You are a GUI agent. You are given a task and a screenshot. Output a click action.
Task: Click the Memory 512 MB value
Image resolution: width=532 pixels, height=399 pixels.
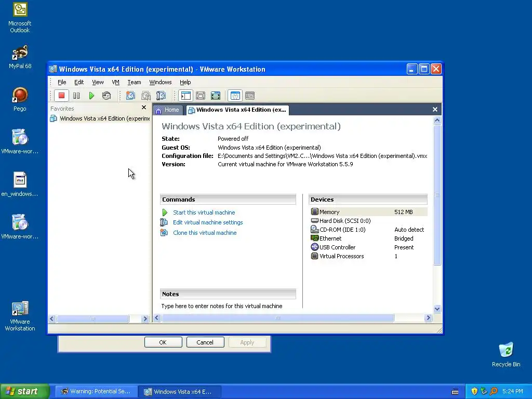point(403,212)
